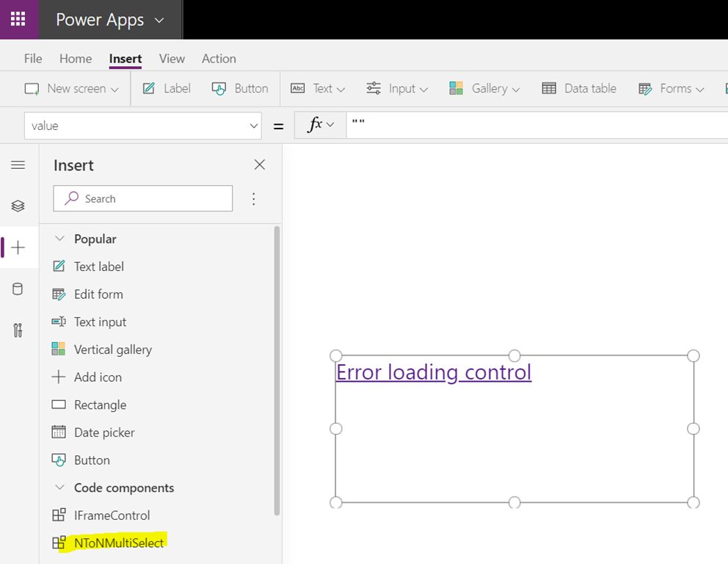728x564 pixels.
Task: Click the Text label pencil icon
Action: [x=59, y=266]
